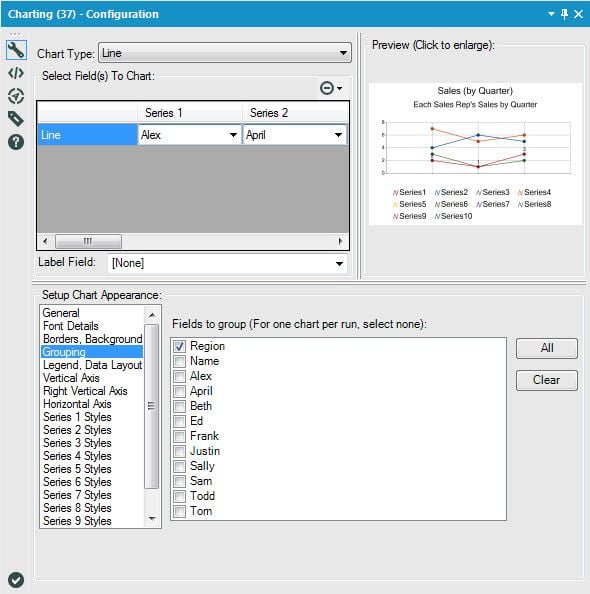Enable the Beth checkbox
Viewport: 590px width, 594px height.
(x=179, y=406)
